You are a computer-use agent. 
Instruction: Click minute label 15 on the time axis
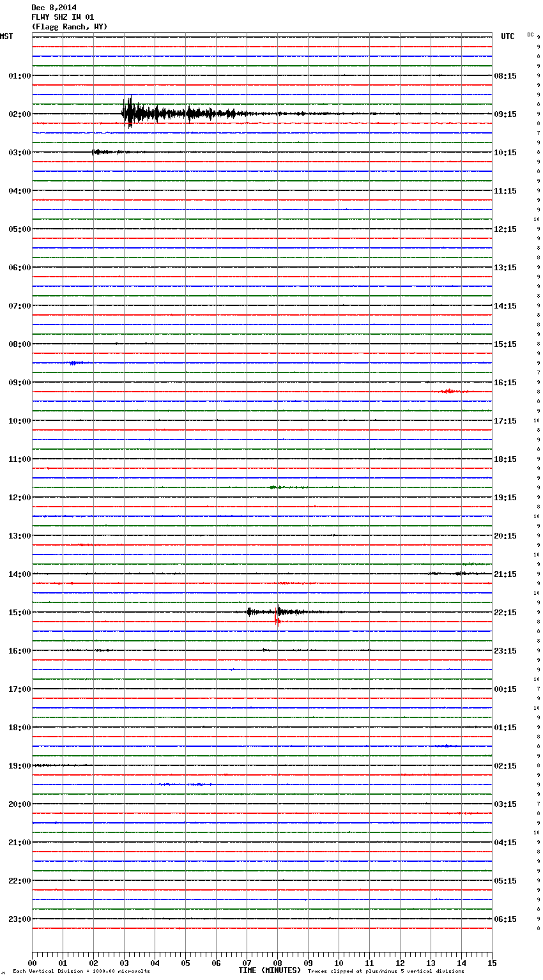pos(492,963)
